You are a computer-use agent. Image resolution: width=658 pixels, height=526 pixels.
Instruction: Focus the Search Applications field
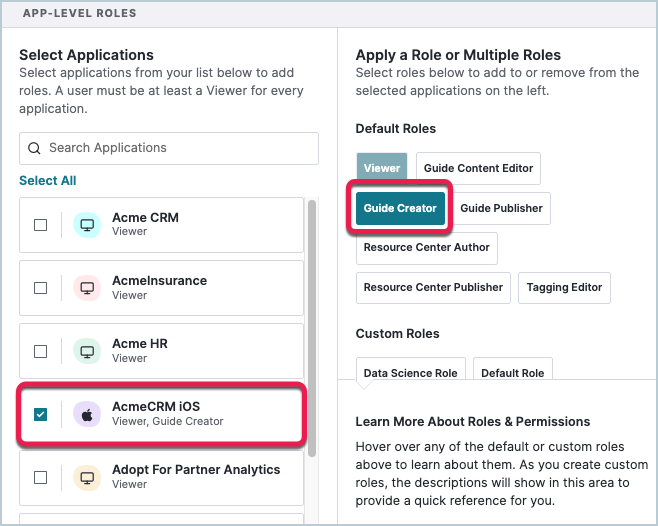pyautogui.click(x=169, y=148)
